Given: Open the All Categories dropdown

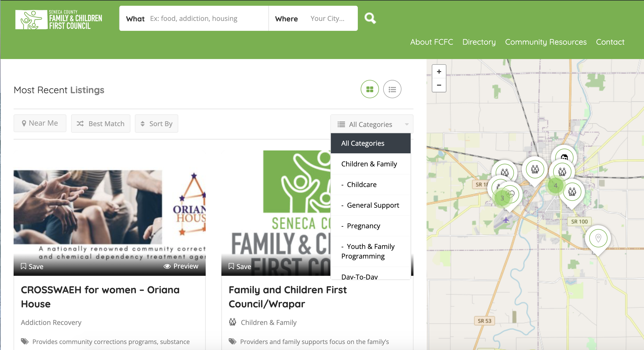Looking at the screenshot, I should (x=372, y=124).
